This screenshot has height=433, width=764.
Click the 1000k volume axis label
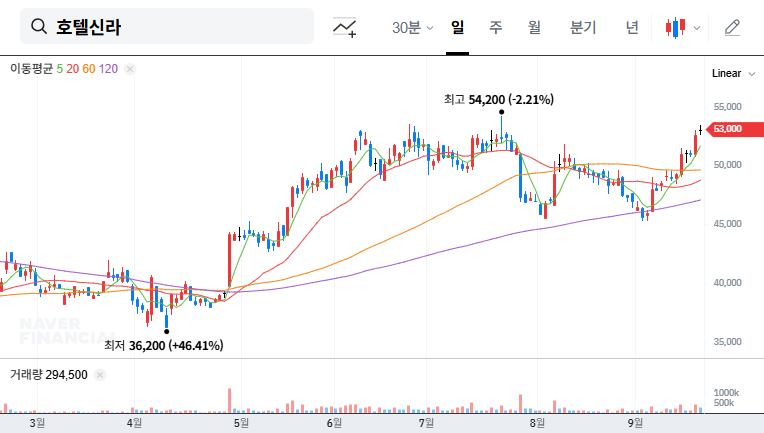(726, 393)
